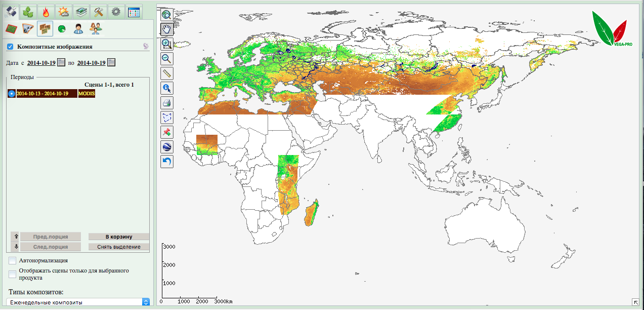Zoom to full extent with globe magnifier
Image resolution: width=644 pixels, height=310 pixels.
(x=167, y=15)
